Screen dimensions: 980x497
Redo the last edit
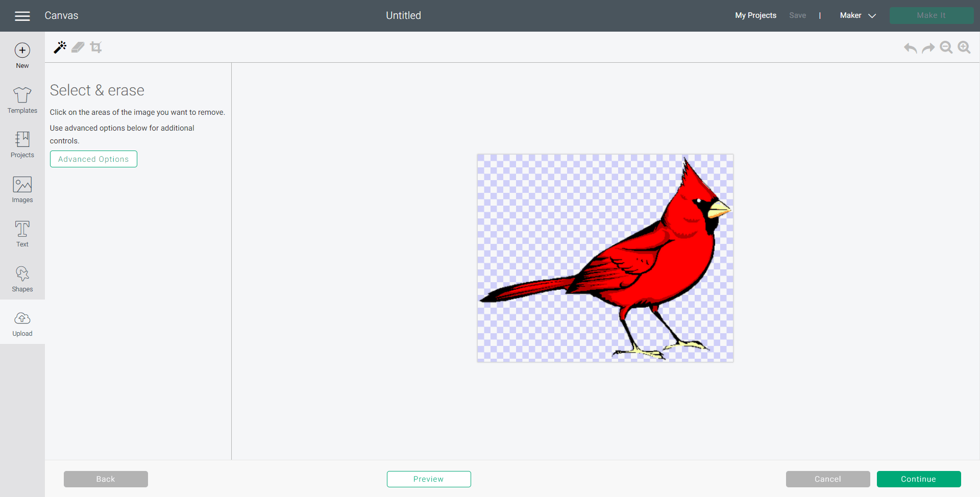[928, 47]
